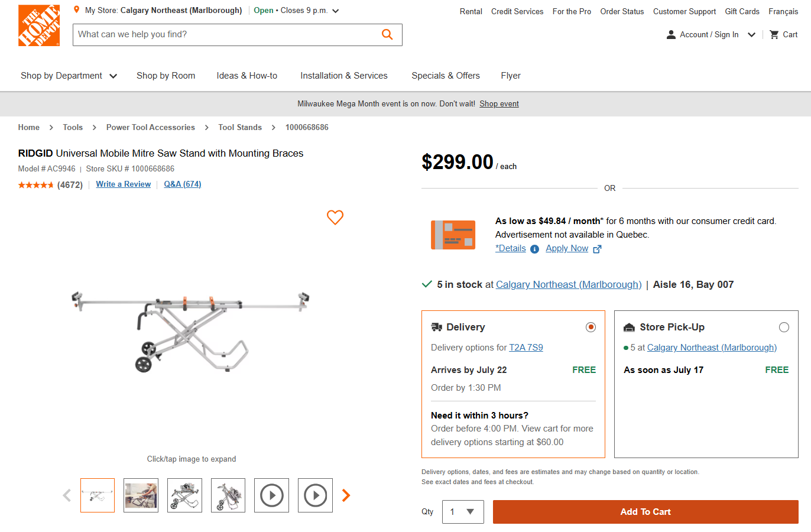Click the store location pin icon
The height and width of the screenshot is (532, 811).
tap(76, 10)
